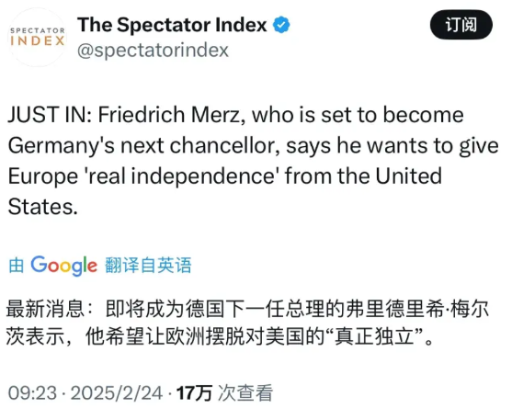Select the Chinese translated tweet text
Image resolution: width=512 pixels, height=420 pixels.
click(x=247, y=323)
